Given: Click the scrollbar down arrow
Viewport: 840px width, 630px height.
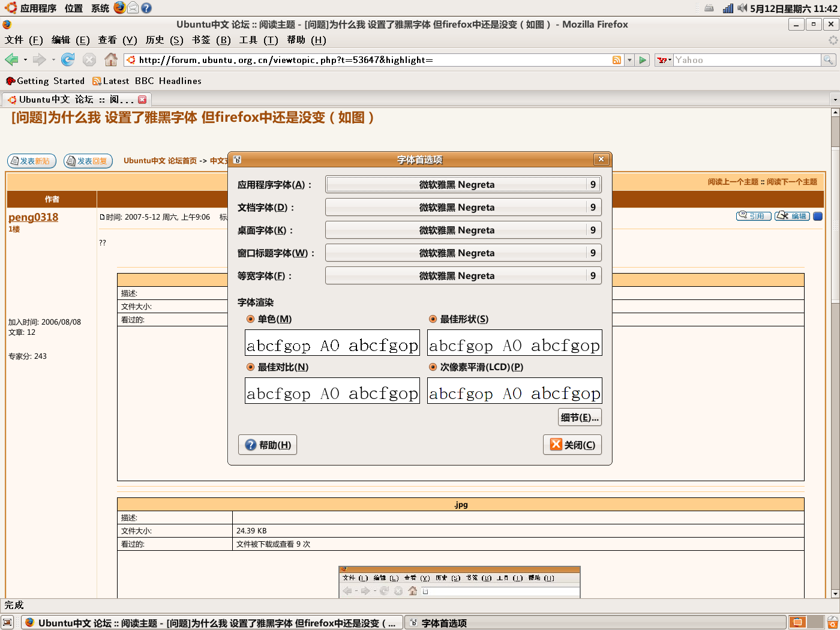Looking at the screenshot, I should (835, 593).
